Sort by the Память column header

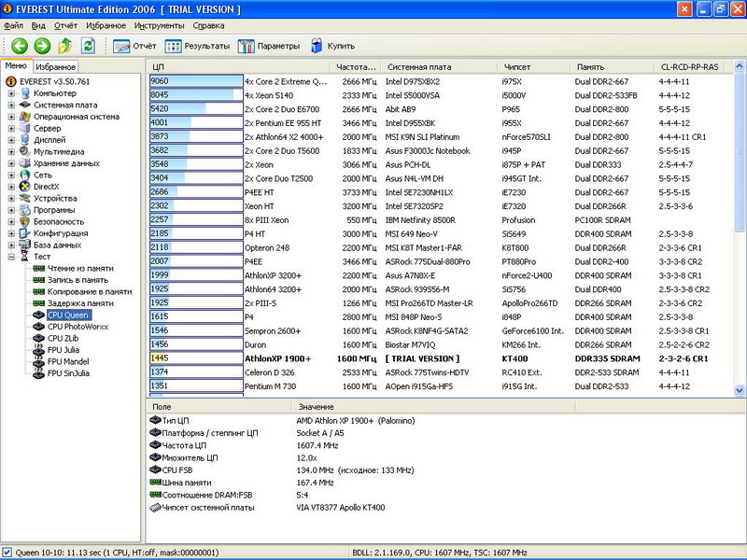(613, 67)
